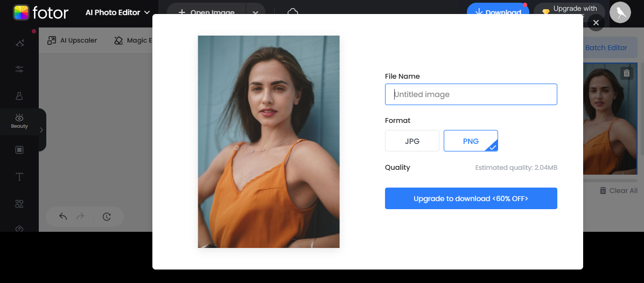
Task: Delete the image thumbnail with trash icon
Action: coord(626,73)
